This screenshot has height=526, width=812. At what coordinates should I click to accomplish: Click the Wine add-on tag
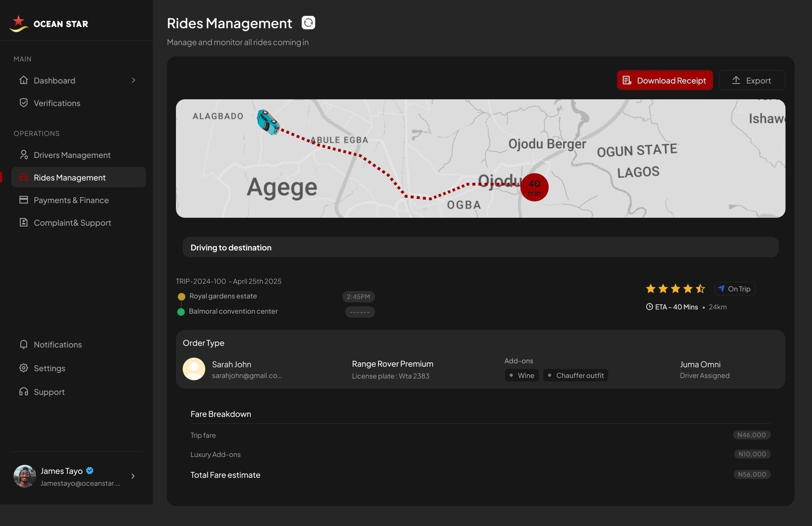click(522, 375)
